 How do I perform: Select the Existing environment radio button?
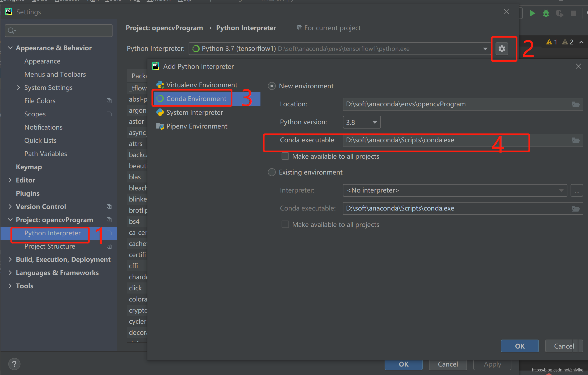(x=272, y=172)
